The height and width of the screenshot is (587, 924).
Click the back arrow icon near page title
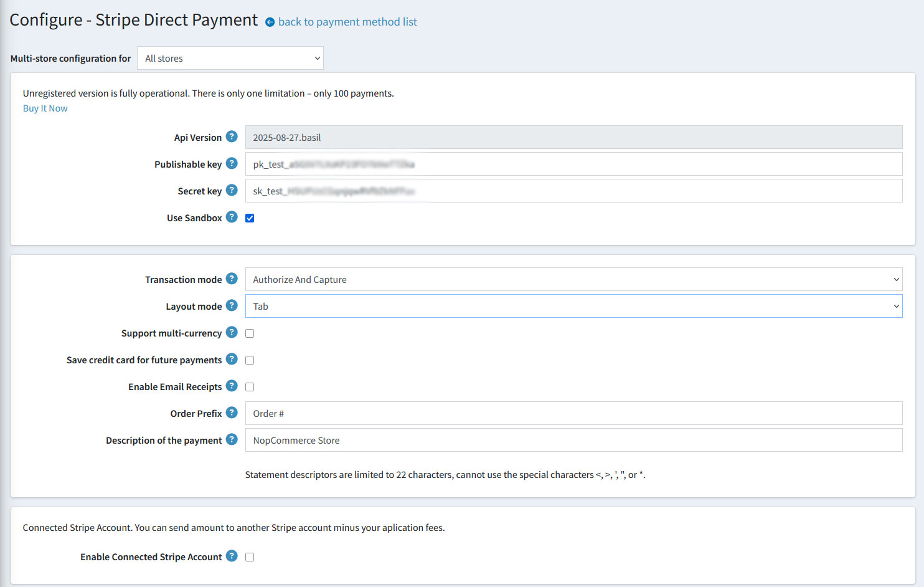coord(270,22)
